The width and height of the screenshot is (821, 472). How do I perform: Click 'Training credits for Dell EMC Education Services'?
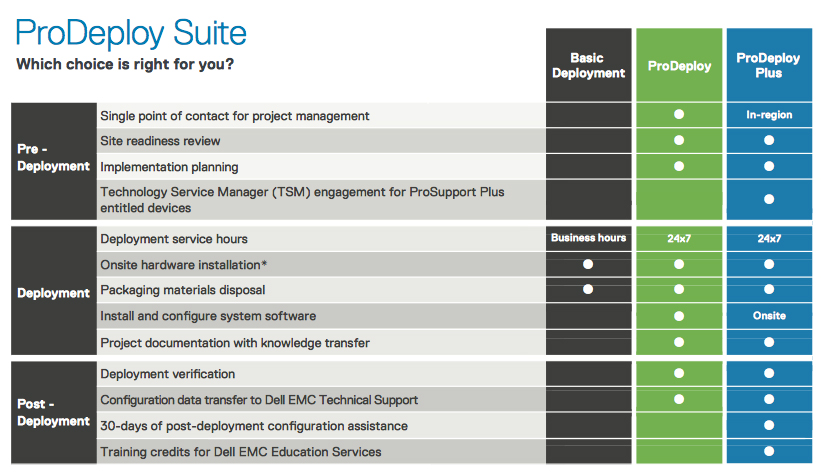click(x=241, y=452)
